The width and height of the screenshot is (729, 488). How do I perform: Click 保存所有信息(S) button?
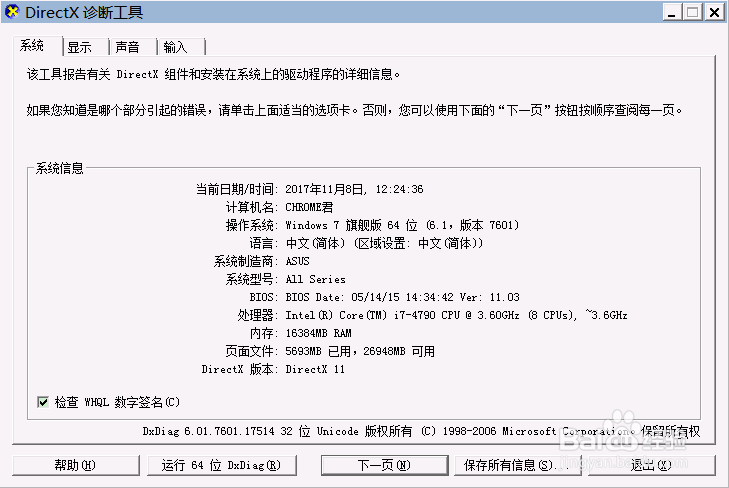click(517, 465)
